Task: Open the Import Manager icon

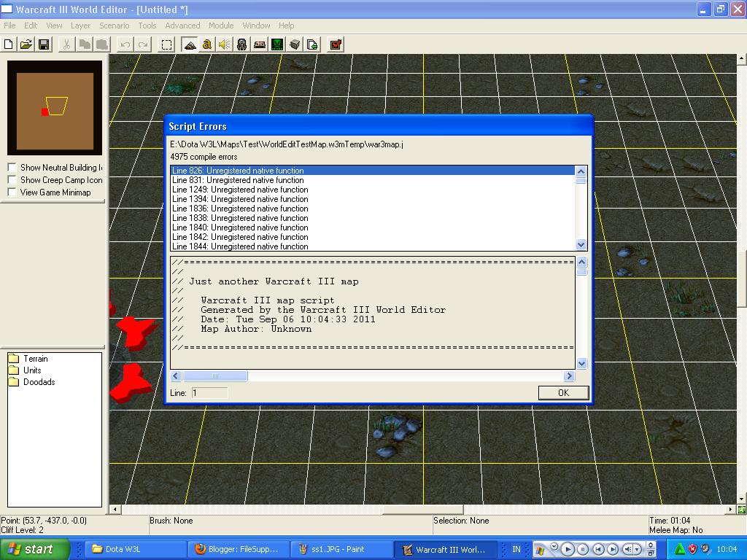Action: (312, 44)
